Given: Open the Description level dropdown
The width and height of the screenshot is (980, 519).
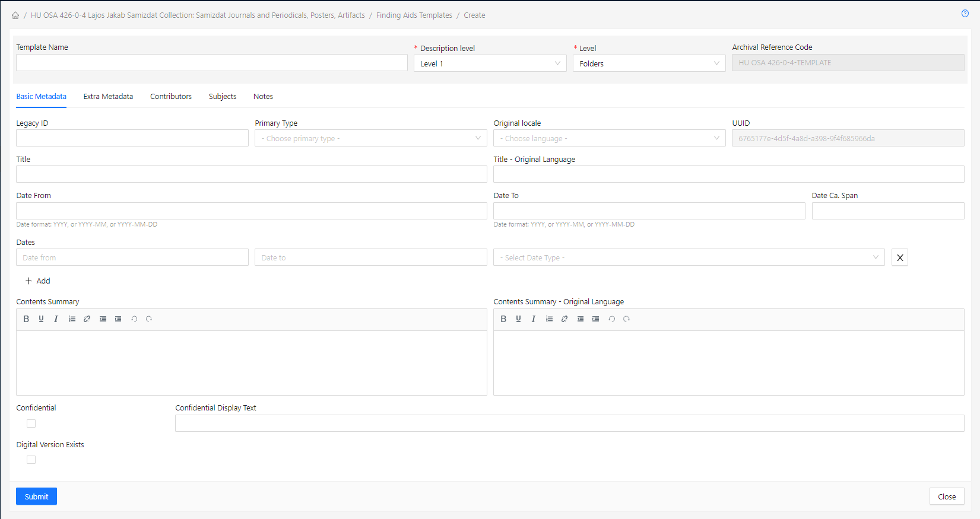Looking at the screenshot, I should tap(490, 63).
